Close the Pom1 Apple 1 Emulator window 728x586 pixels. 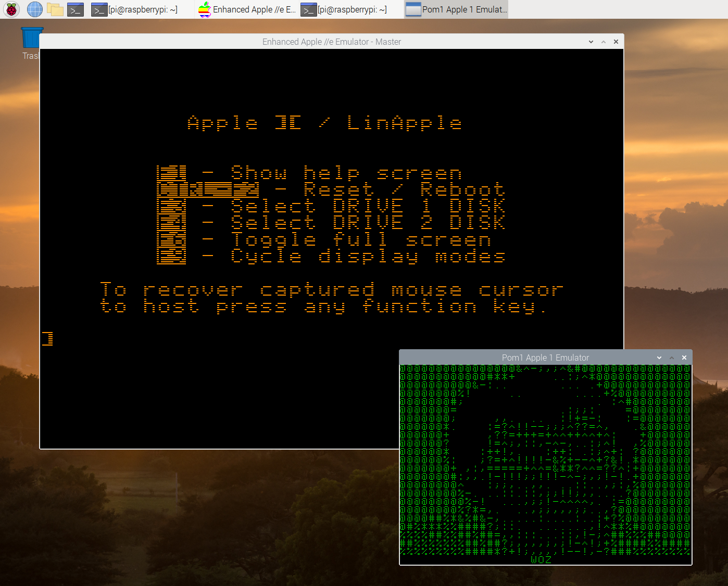[684, 358]
